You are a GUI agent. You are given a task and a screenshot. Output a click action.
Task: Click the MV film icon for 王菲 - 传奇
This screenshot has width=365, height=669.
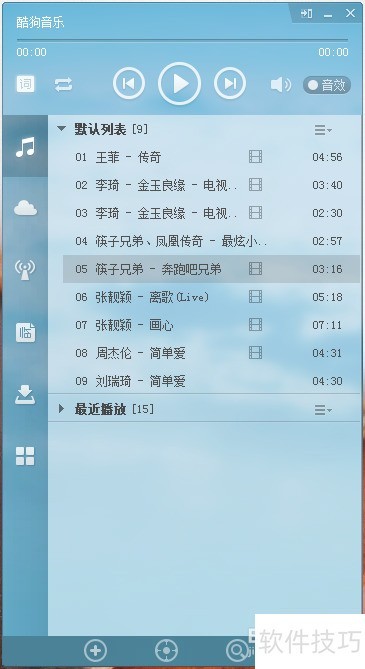click(255, 157)
